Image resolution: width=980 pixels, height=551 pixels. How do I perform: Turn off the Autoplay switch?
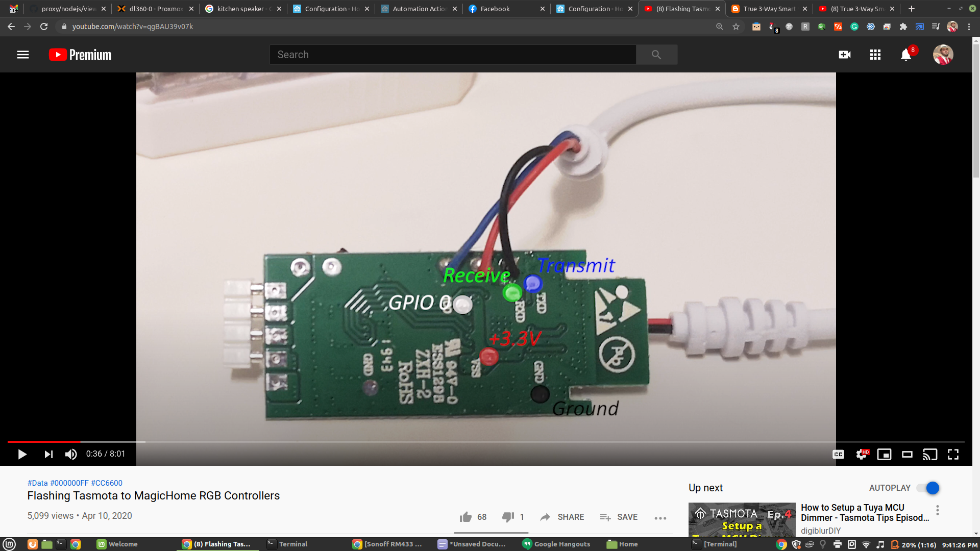(x=928, y=488)
